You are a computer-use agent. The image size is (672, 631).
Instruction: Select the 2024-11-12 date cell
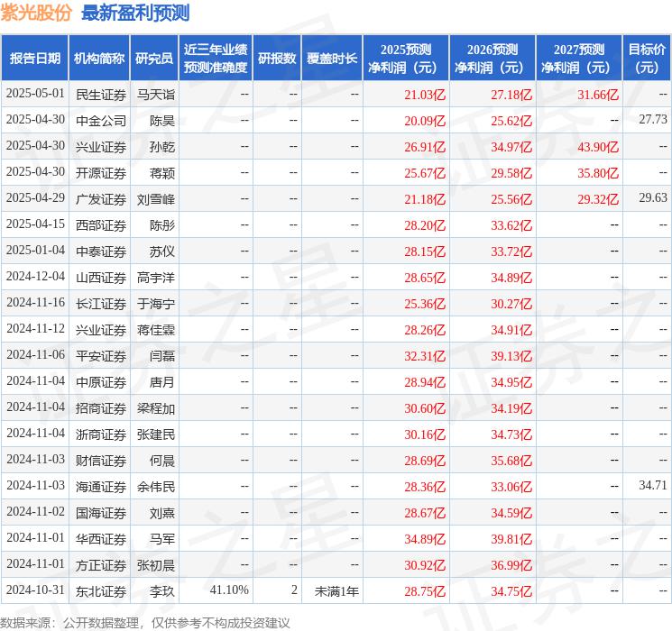(35, 328)
